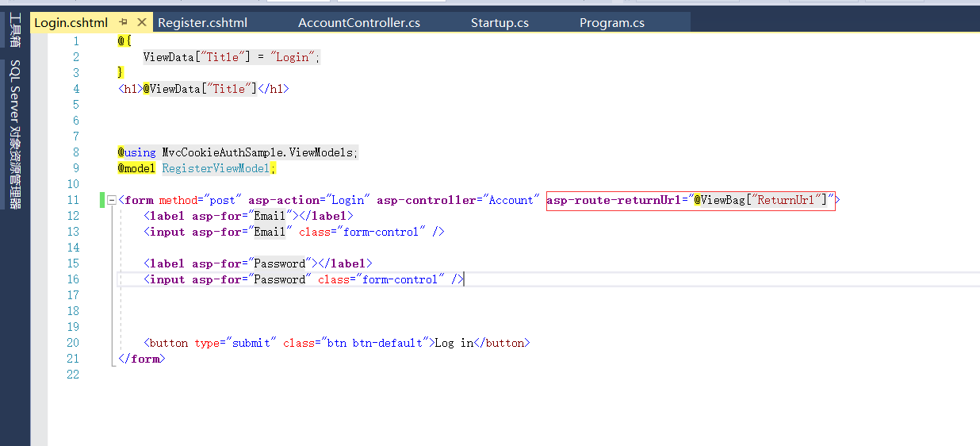The width and height of the screenshot is (980, 446).
Task: Close the Login.cshtml tab
Action: click(x=142, y=23)
